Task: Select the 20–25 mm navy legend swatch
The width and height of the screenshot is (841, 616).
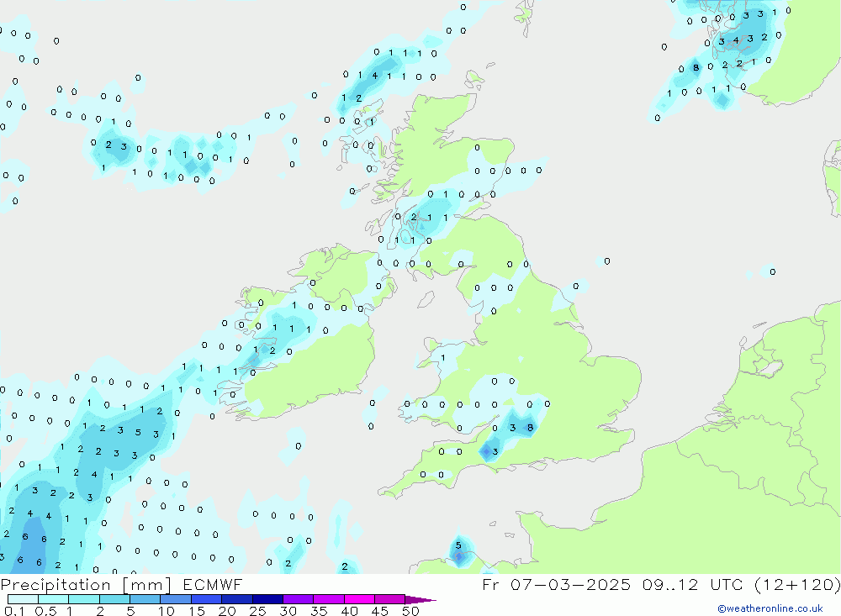Action: [237, 599]
